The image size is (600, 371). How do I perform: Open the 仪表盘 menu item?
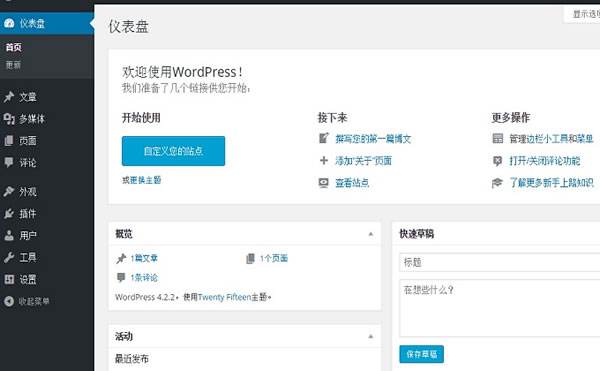coord(47,23)
